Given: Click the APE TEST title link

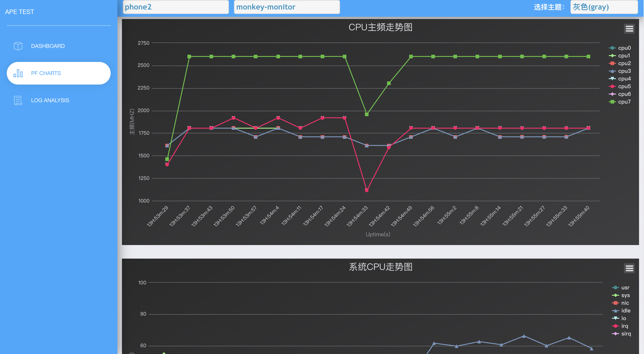Looking at the screenshot, I should pyautogui.click(x=19, y=12).
